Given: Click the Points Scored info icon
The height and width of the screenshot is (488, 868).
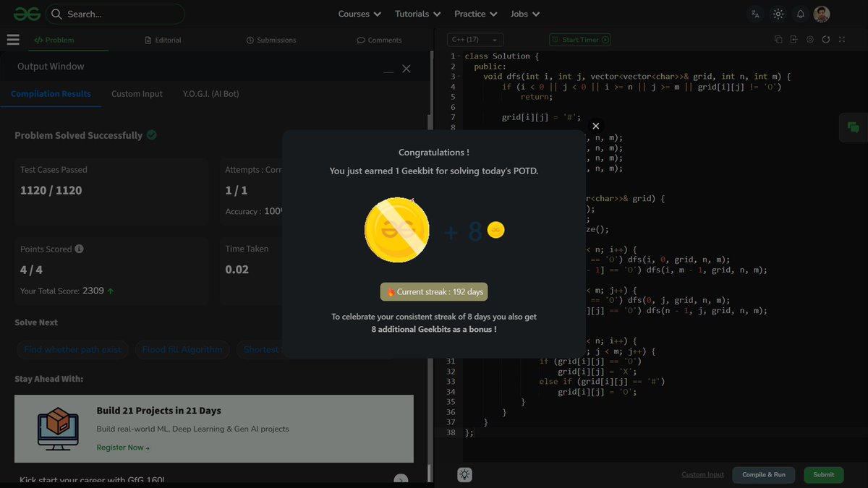Looking at the screenshot, I should [80, 249].
